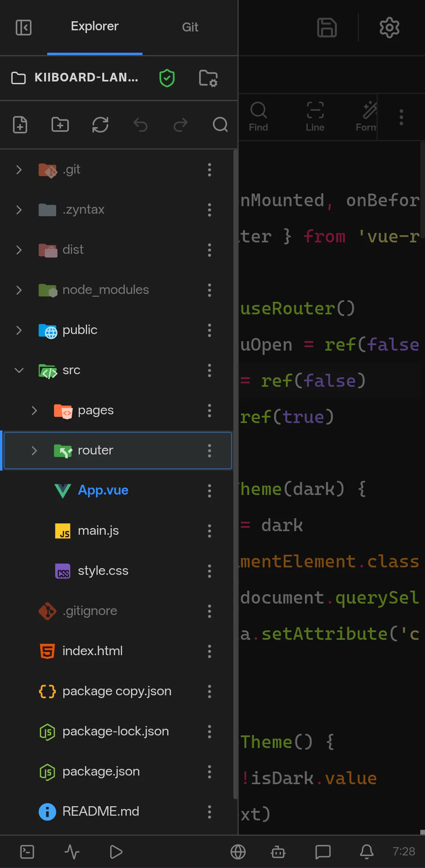Create a new file
The height and width of the screenshot is (868, 425).
click(x=20, y=125)
